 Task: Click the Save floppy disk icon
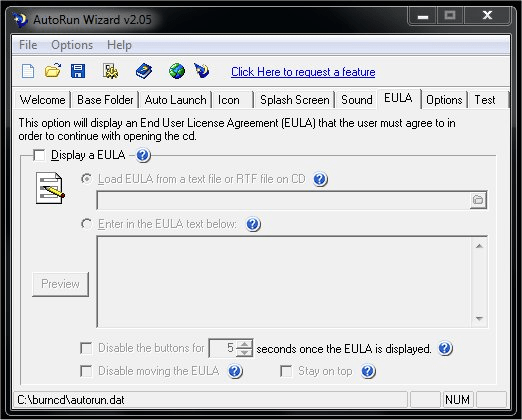click(x=78, y=71)
